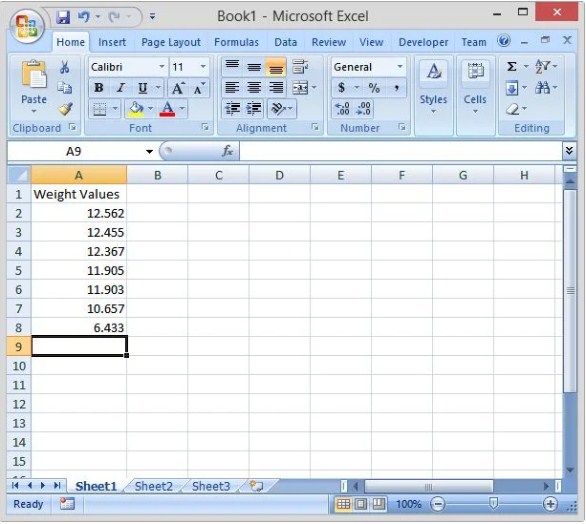Expand the Name Box dropdown arrow
The image size is (586, 524).
click(149, 151)
